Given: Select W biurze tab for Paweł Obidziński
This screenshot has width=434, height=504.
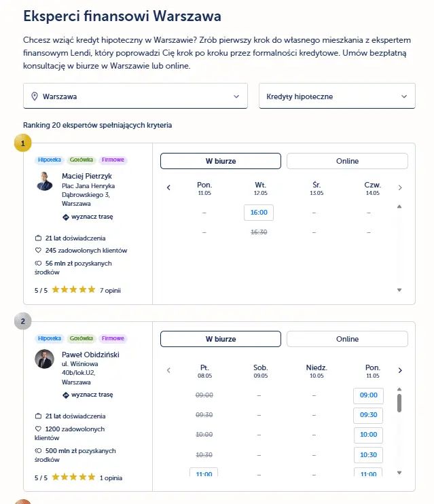Looking at the screenshot, I should (x=221, y=339).
